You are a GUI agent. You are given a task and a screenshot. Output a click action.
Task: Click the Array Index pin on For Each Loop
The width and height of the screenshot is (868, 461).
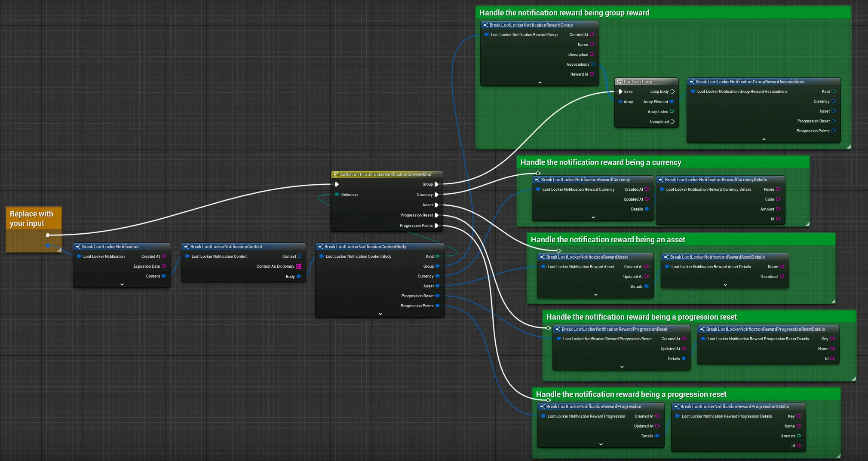(x=672, y=112)
